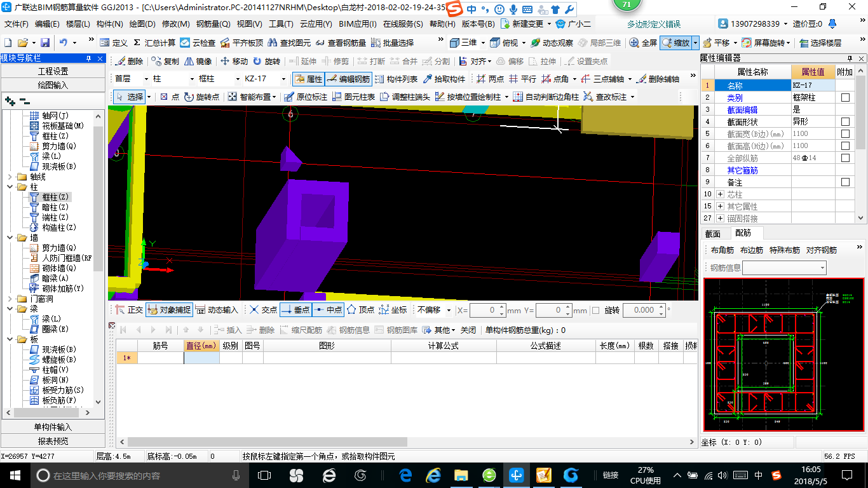Activate 批量选择 batch select tool
868x488 pixels.
click(x=392, y=43)
